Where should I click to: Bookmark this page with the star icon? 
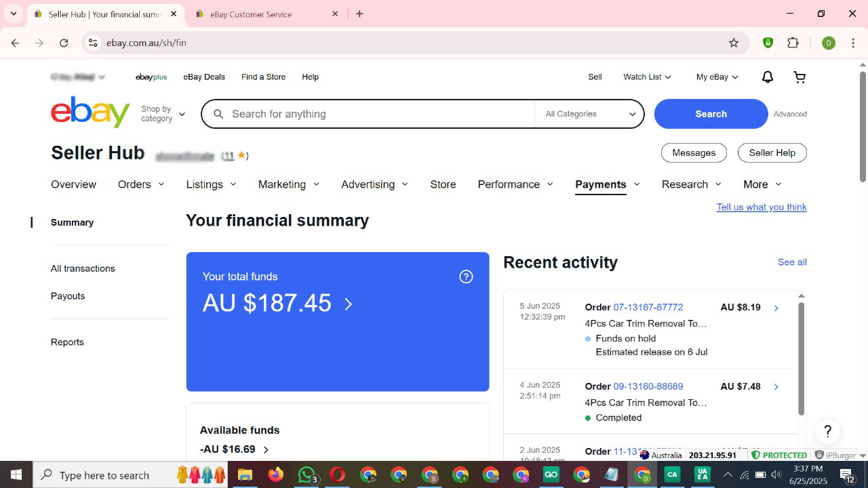coord(734,43)
